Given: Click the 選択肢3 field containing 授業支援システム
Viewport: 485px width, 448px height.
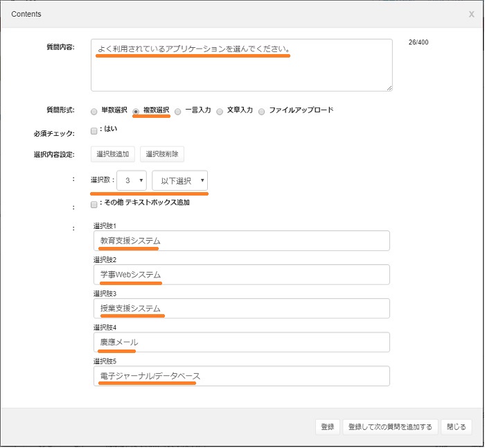Looking at the screenshot, I should point(241,309).
